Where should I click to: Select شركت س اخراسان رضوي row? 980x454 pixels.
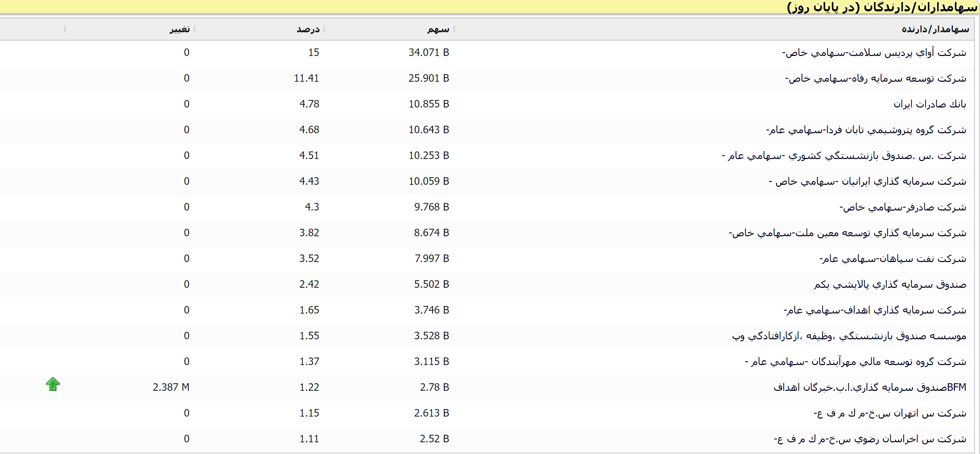870,439
